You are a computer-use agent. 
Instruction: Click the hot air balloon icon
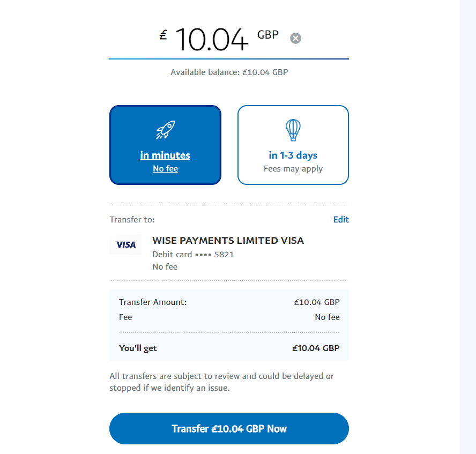(293, 130)
